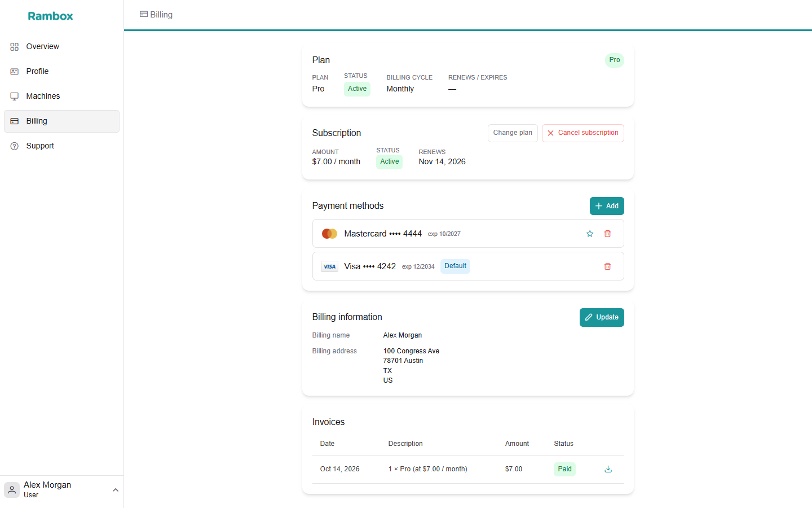Screen dimensions: 812x508
Task: Click the Monthly billing cycle value
Action: click(x=400, y=89)
